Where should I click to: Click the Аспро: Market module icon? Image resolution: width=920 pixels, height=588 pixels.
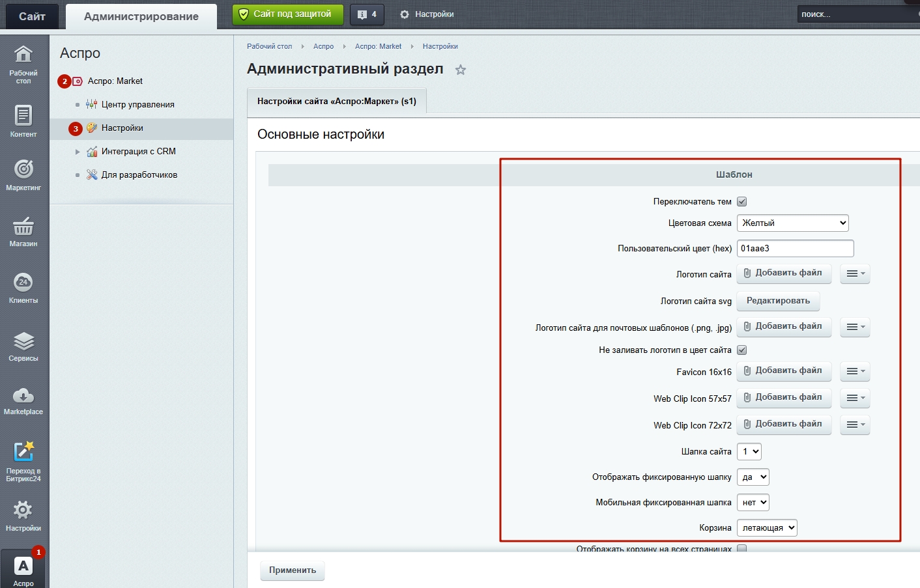pos(78,81)
